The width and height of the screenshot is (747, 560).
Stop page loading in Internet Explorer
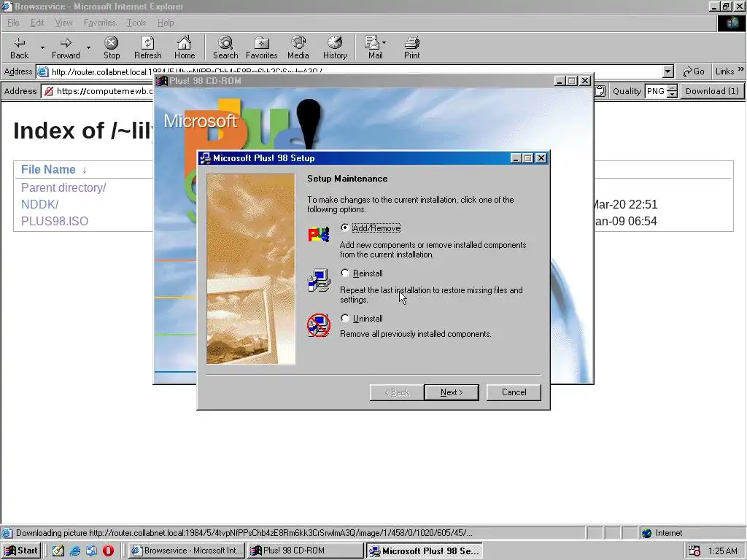pos(112,48)
